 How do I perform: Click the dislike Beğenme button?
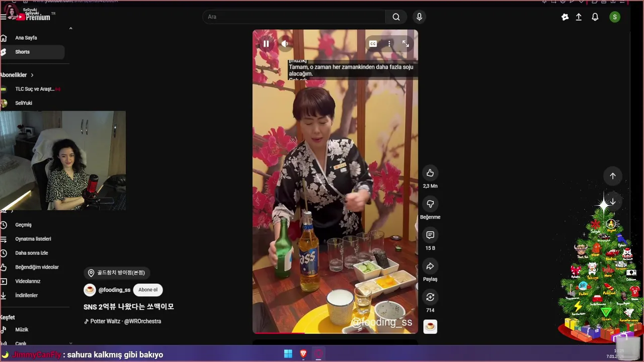point(430,204)
